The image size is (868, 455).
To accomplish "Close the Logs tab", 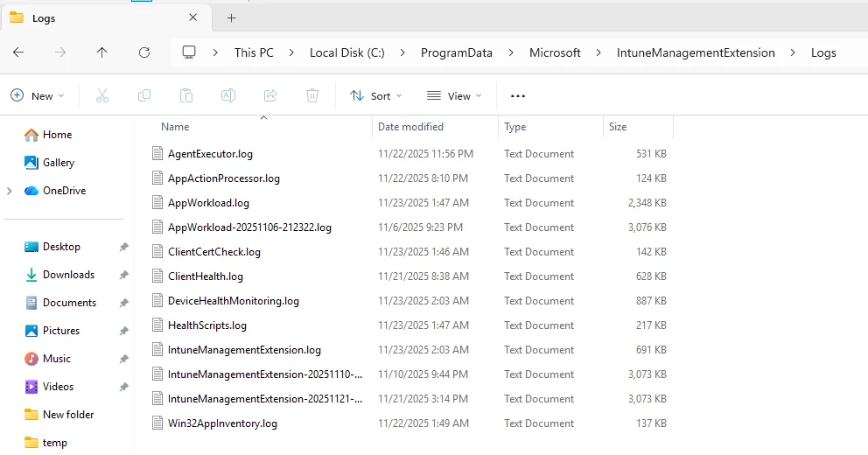I will click(192, 17).
